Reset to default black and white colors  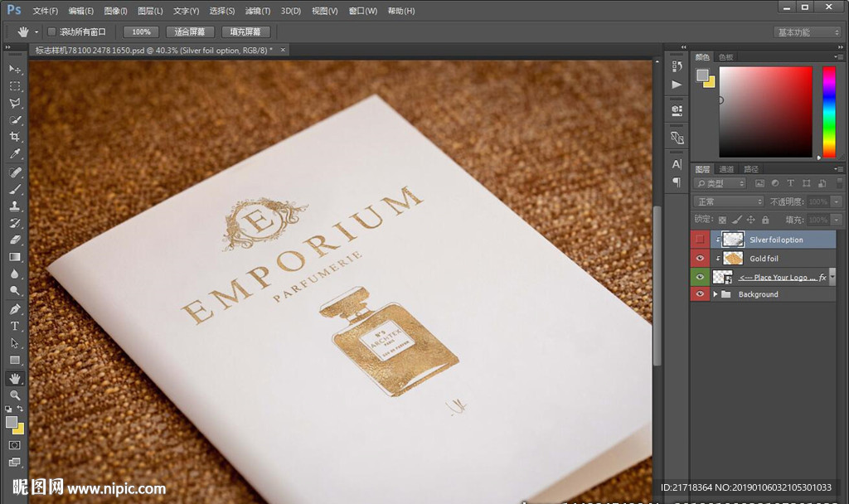pos(8,409)
